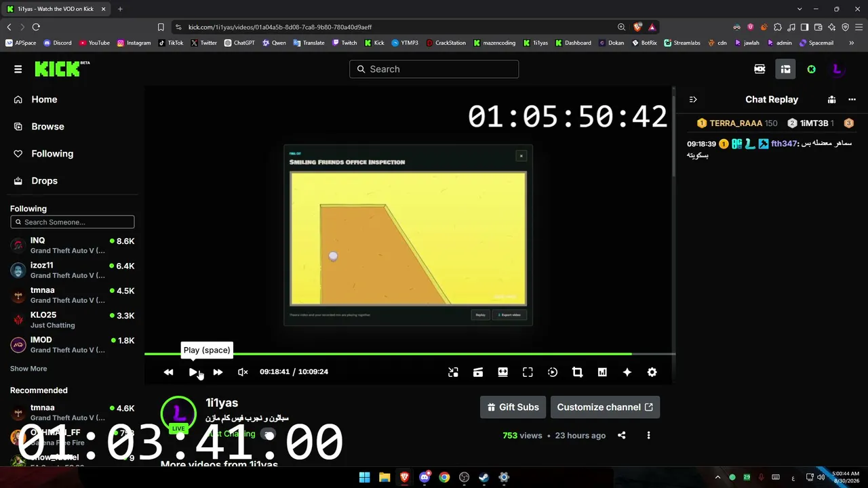Open the Streamlabs bookmark
This screenshot has width=868, height=488.
[x=682, y=43]
